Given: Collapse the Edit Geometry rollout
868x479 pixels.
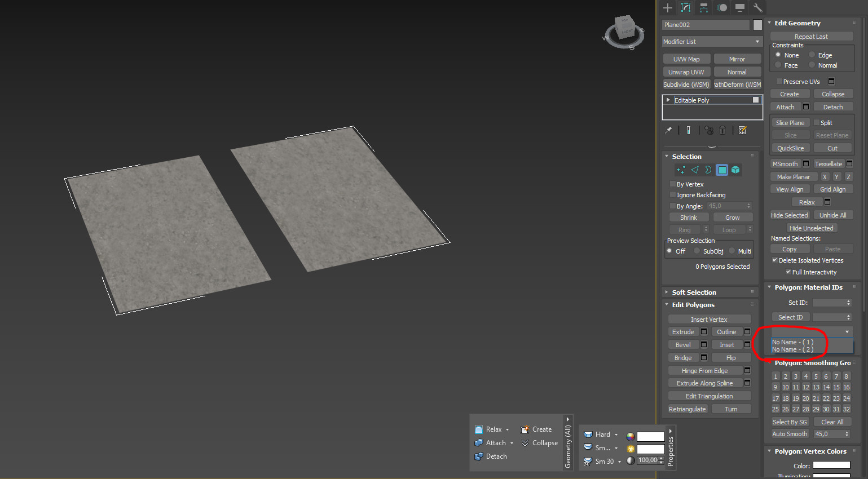Looking at the screenshot, I should click(x=769, y=23).
